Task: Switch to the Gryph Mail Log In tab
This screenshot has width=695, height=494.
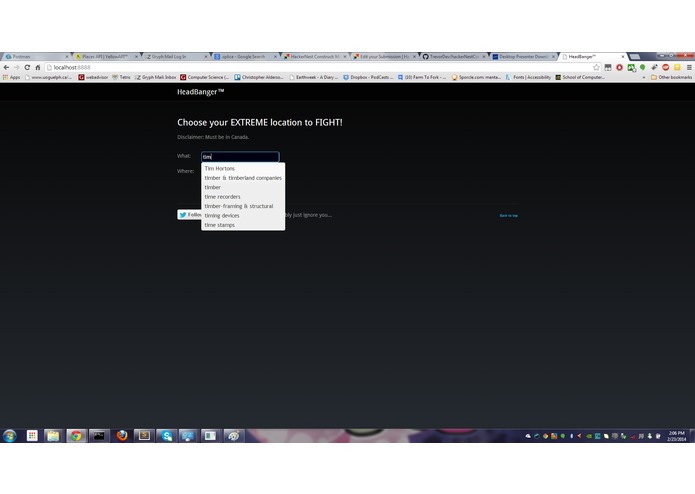Action: pos(176,57)
